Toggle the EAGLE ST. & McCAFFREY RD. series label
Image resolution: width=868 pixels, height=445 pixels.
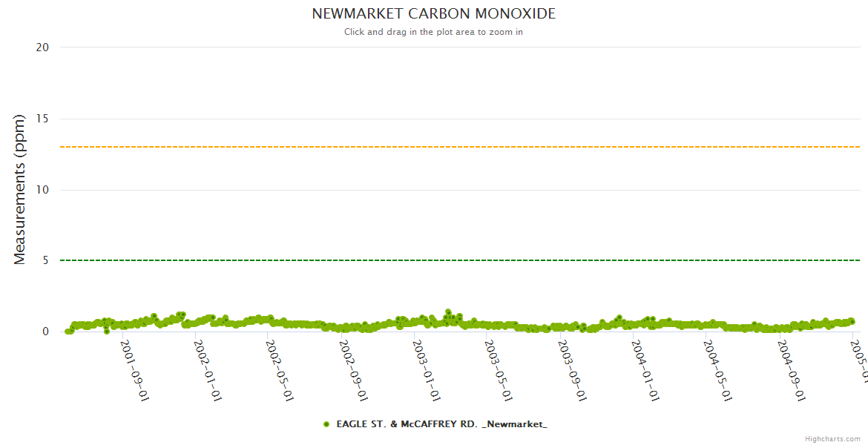(x=441, y=424)
